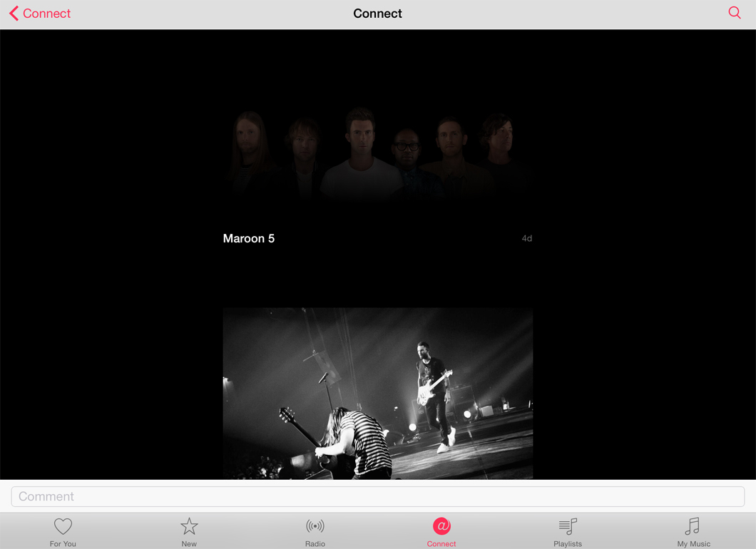Screen dimensions: 756x549
Task: Select the currently highlighted Connect tab
Action: 441,531
